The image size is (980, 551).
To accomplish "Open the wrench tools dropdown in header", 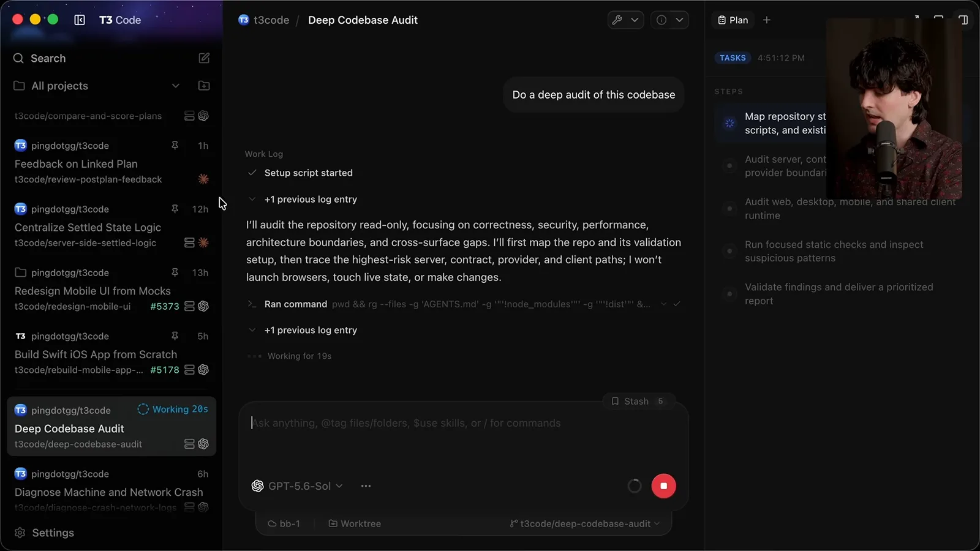I will pos(625,20).
